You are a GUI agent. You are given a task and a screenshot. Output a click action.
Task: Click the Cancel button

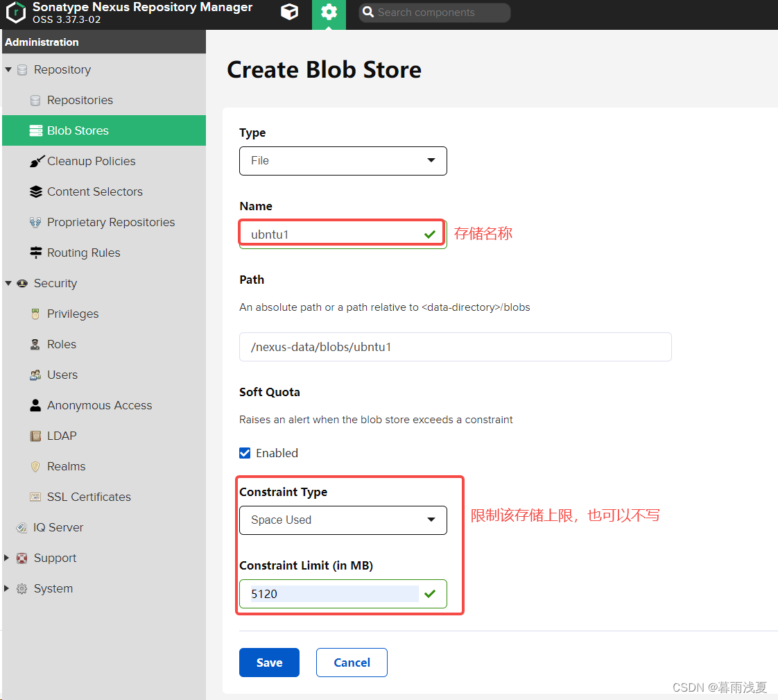click(x=352, y=663)
